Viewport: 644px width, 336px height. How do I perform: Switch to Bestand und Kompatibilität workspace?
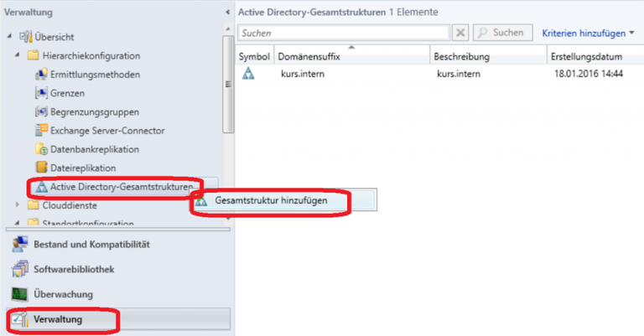pos(19,245)
